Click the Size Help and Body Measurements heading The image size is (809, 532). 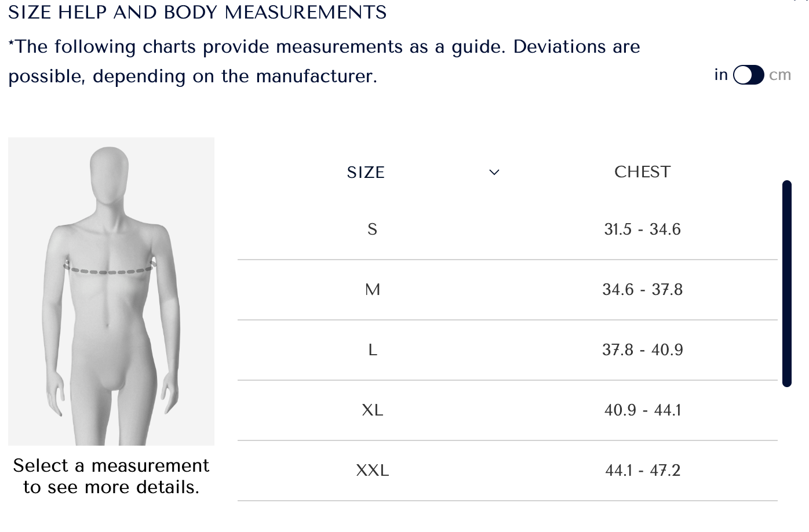click(197, 12)
